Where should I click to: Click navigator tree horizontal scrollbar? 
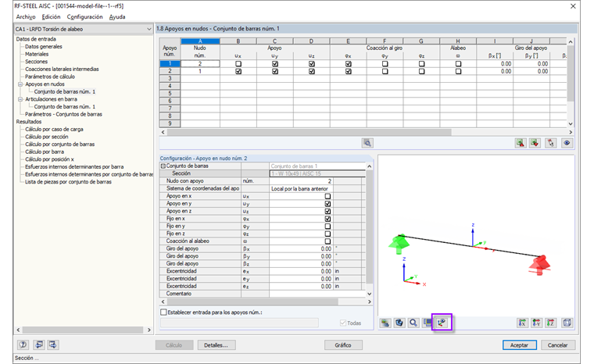tap(83, 330)
